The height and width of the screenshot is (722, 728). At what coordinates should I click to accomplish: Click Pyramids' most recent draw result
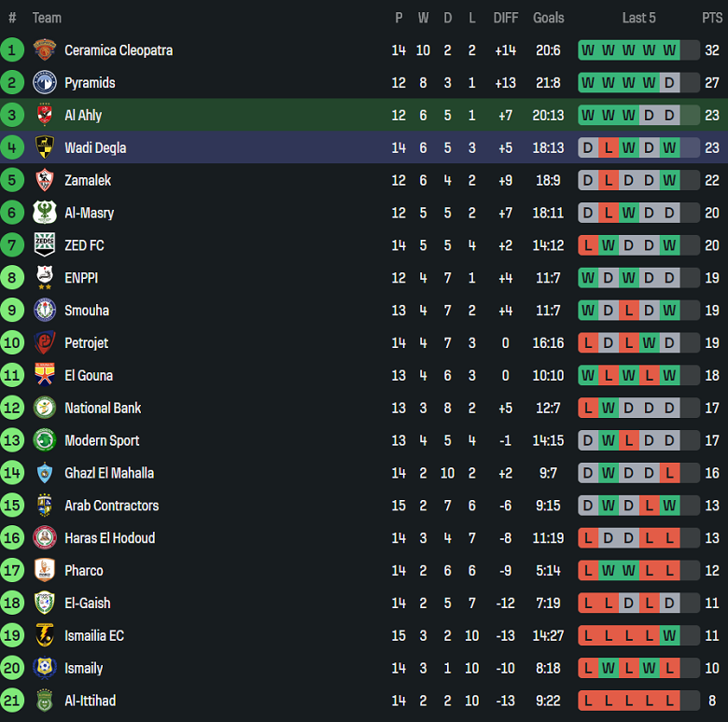668,83
